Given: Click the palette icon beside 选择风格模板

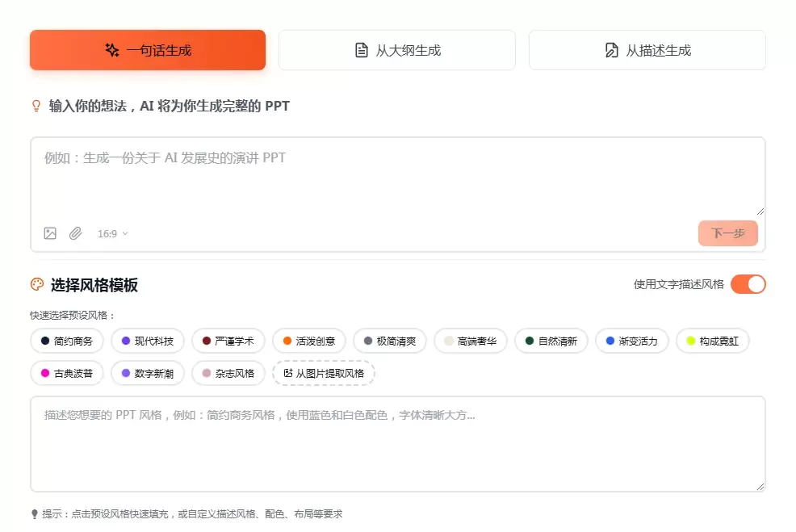Looking at the screenshot, I should click(36, 284).
